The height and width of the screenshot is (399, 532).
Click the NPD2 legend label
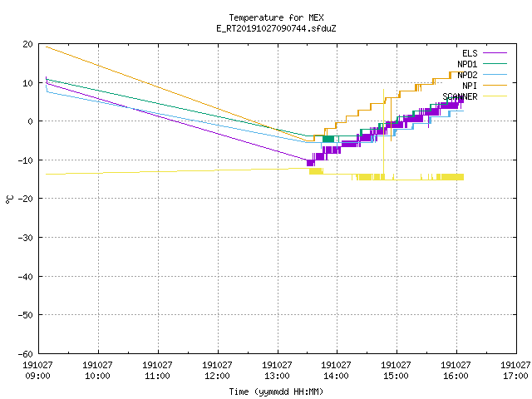[467, 75]
